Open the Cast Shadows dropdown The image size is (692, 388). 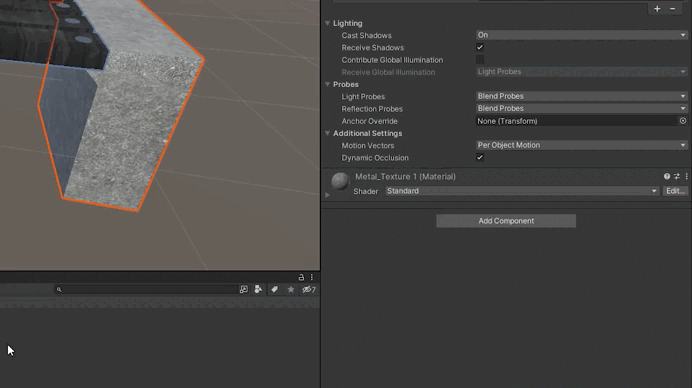click(x=581, y=35)
